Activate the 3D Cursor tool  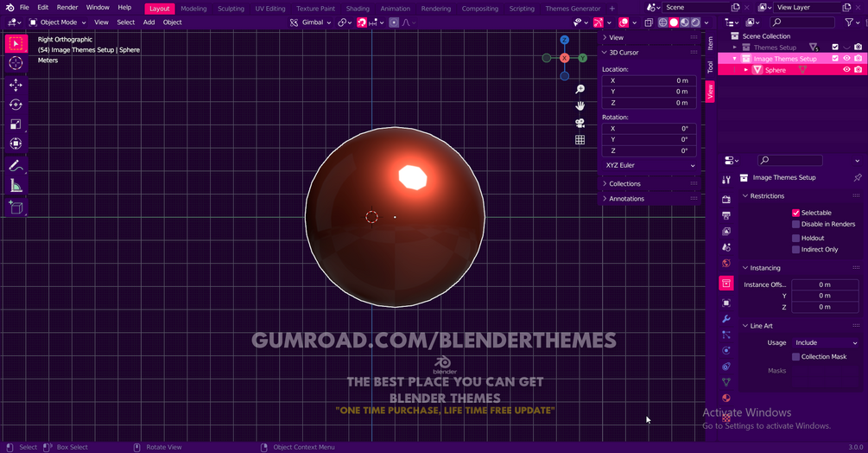pos(16,63)
